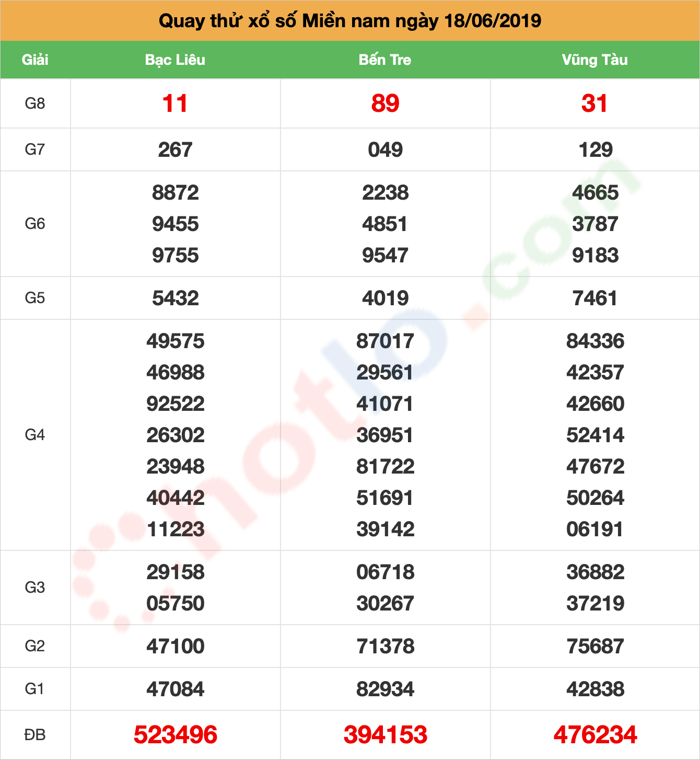Select the G4 number 49575

(175, 341)
